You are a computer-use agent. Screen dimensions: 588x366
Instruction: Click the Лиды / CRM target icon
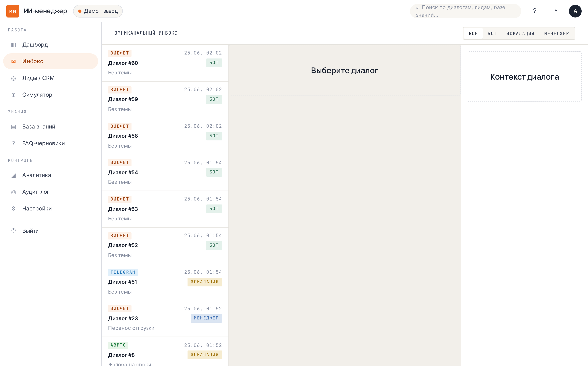tap(14, 78)
